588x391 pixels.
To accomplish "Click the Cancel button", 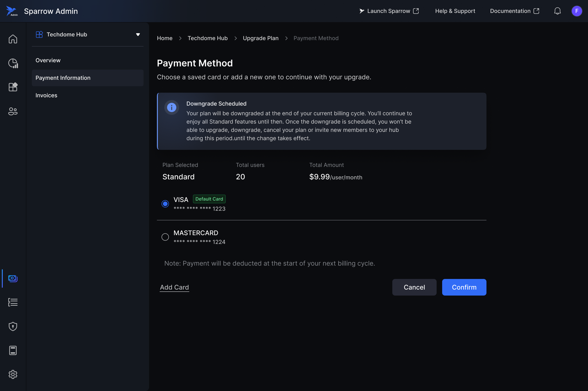I will (414, 287).
